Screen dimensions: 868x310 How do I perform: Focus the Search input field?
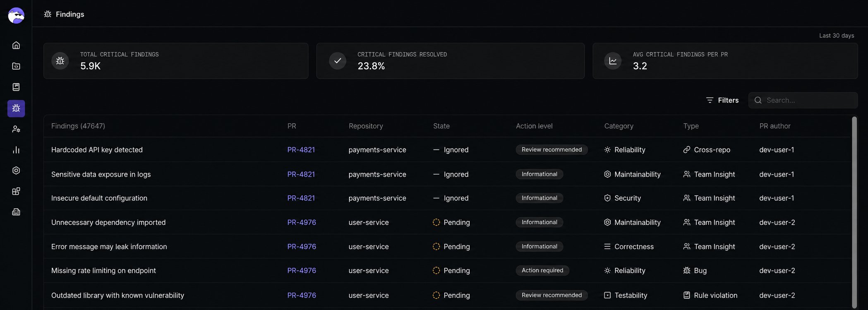(803, 100)
